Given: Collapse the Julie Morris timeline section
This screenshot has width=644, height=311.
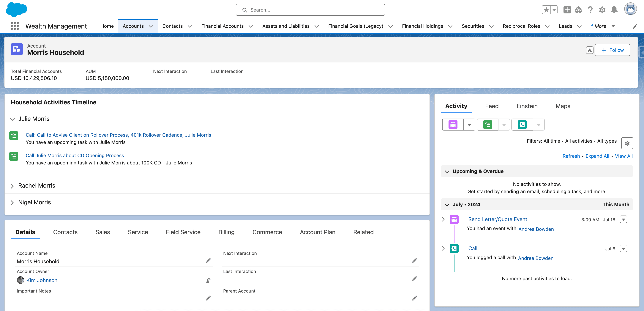Looking at the screenshot, I should point(12,119).
